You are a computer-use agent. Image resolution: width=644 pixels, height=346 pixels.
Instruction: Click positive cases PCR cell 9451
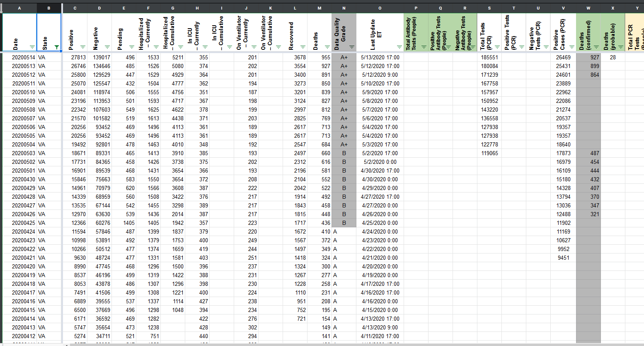coord(563,258)
